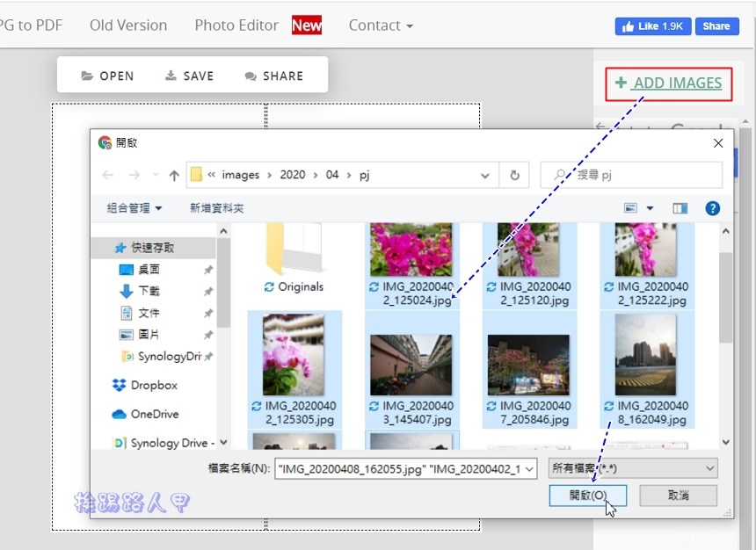This screenshot has width=756, height=550.
Task: Click the SHARE speech-bubble icon
Action: tap(251, 76)
